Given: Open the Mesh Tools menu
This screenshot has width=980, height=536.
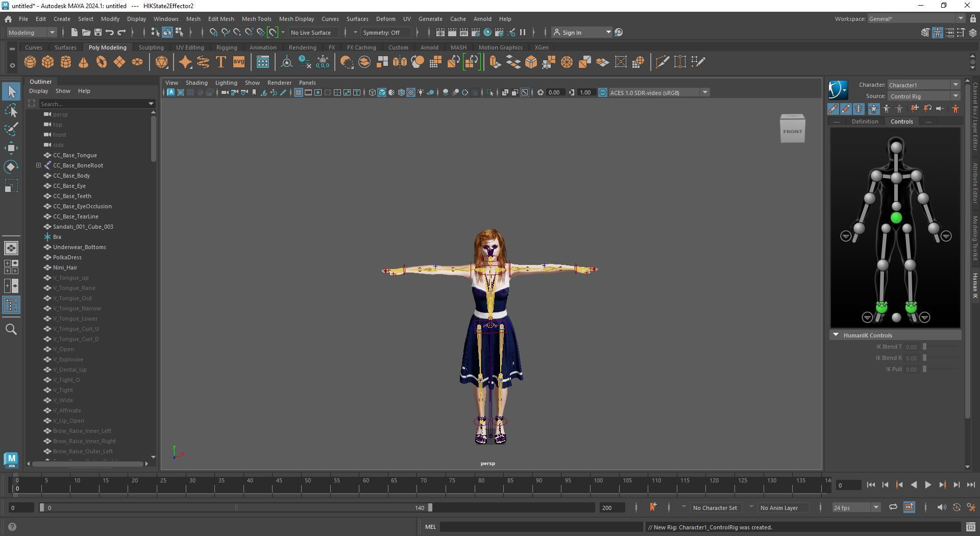Looking at the screenshot, I should [x=256, y=19].
